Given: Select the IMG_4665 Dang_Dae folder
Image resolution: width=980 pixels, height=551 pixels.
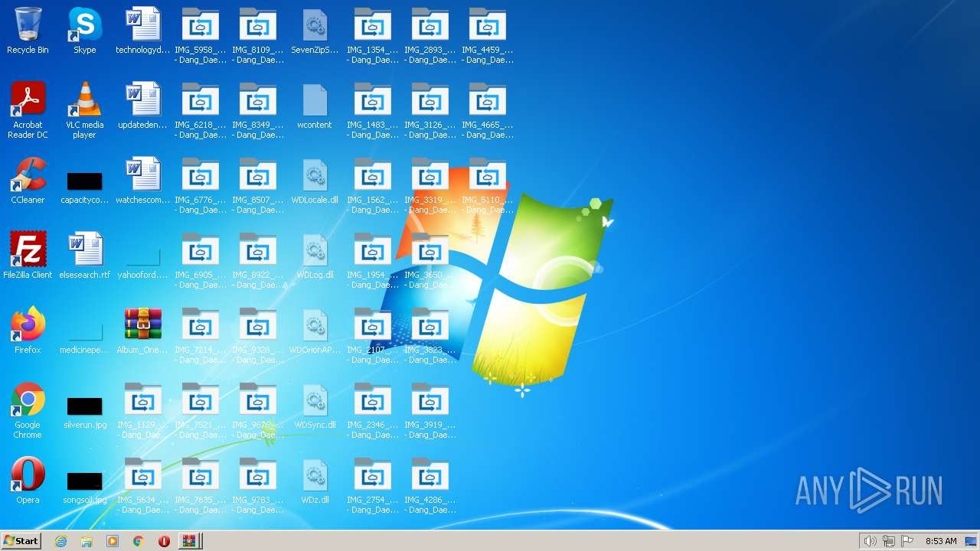Looking at the screenshot, I should coord(487,110).
